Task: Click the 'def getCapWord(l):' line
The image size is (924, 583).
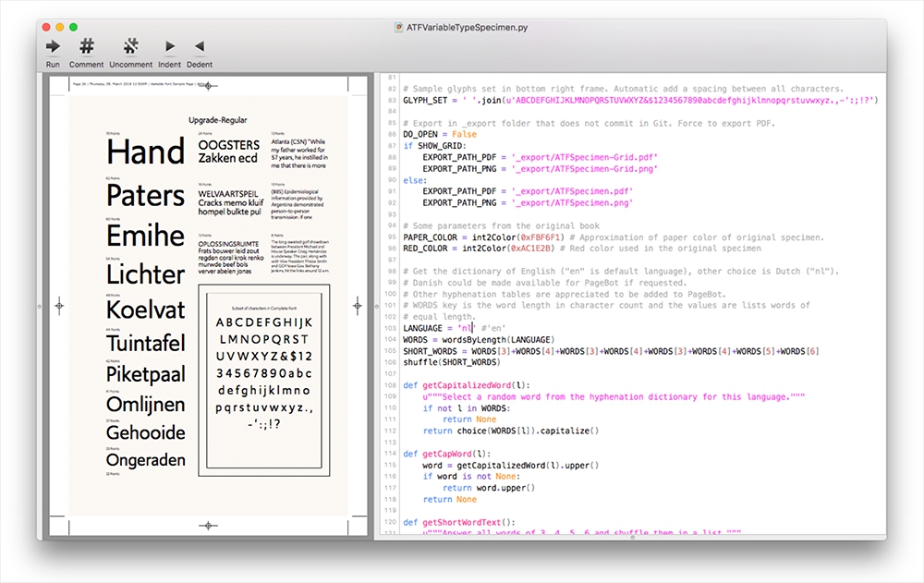Action: pos(446,454)
